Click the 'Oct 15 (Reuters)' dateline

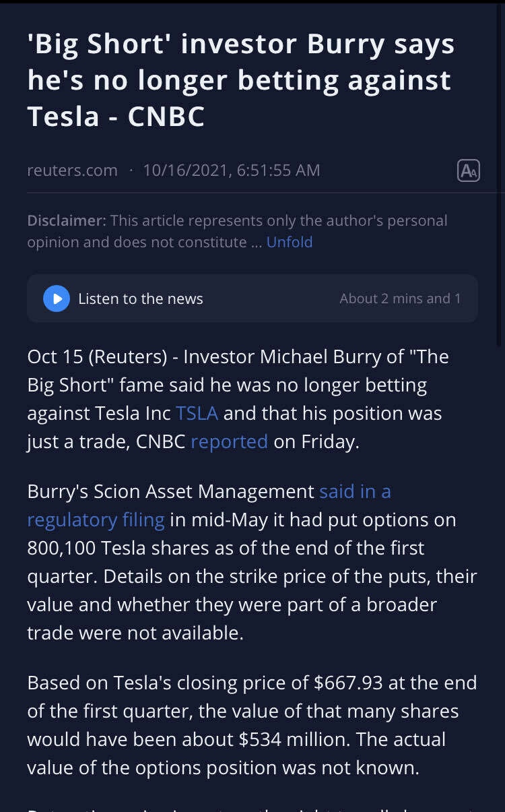pos(97,356)
